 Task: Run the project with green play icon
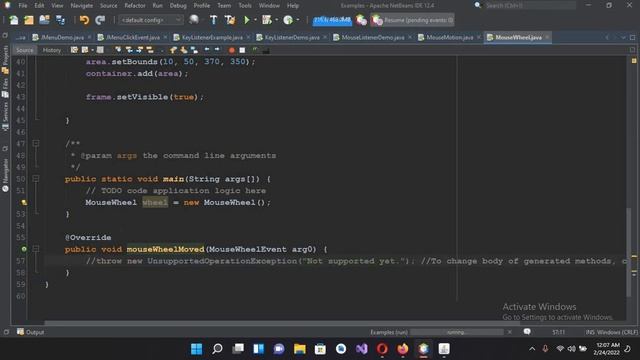[x=247, y=20]
